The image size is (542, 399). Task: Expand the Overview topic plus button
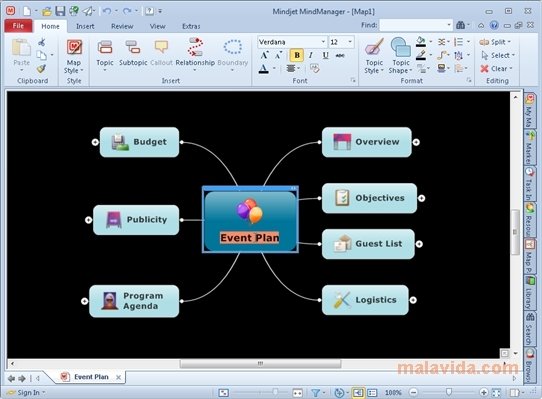click(416, 142)
